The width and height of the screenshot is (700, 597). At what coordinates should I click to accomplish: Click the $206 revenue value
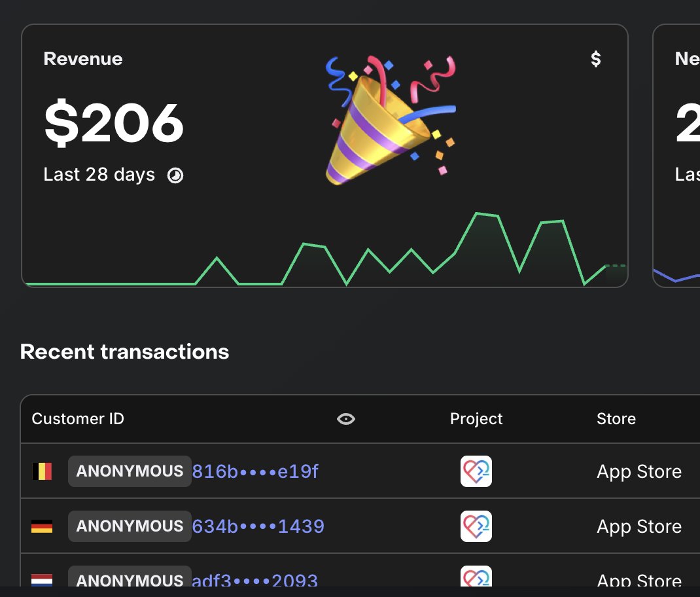click(114, 122)
